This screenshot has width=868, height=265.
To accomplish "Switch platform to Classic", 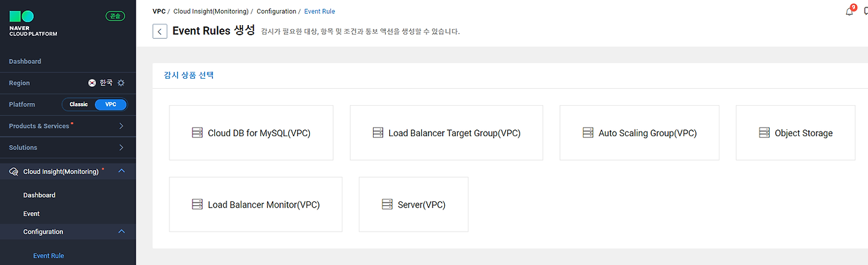I will pos(79,104).
